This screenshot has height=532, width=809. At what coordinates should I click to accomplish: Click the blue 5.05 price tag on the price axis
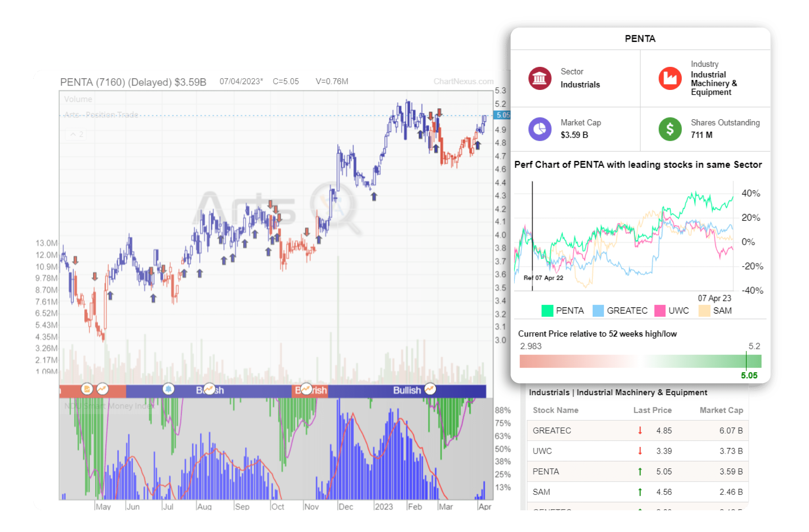pos(502,115)
